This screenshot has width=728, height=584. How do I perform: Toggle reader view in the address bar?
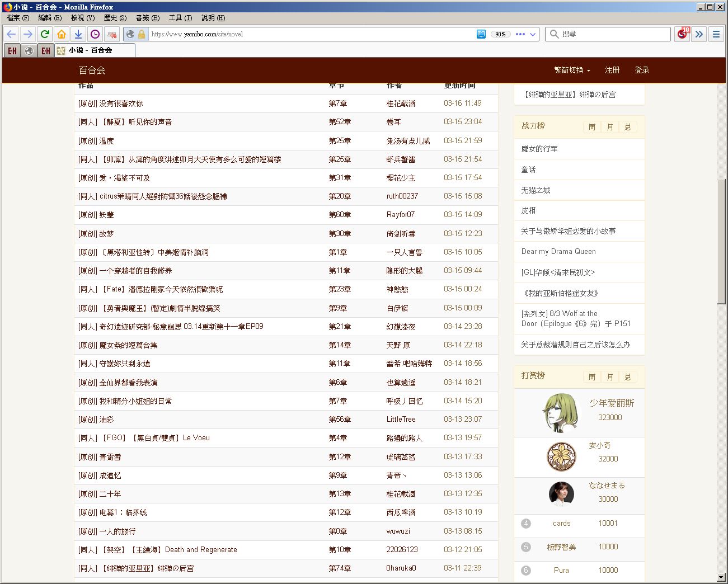pos(481,34)
